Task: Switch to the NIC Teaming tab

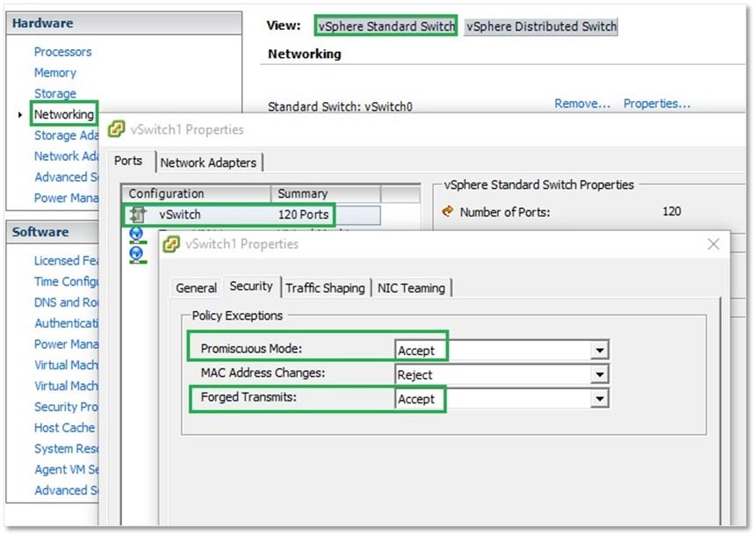Action: [x=411, y=288]
